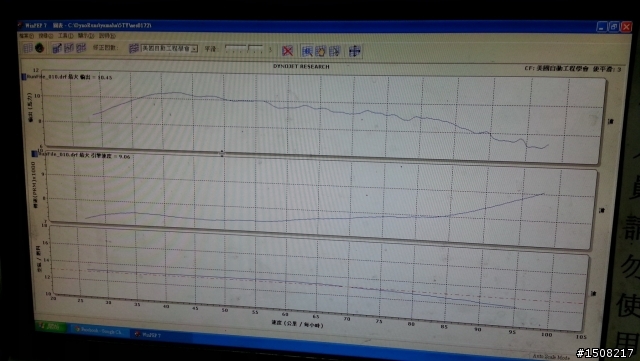Open the second menu bar item
Image resolution: width=640 pixels, height=361 pixels.
(45, 36)
